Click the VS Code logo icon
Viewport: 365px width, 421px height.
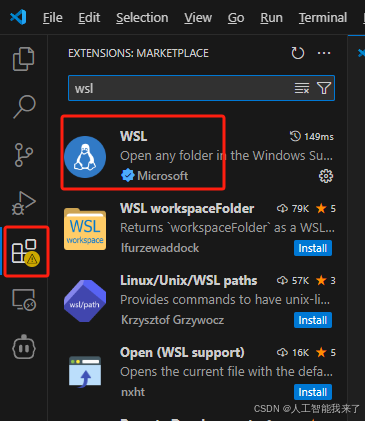coord(18,17)
